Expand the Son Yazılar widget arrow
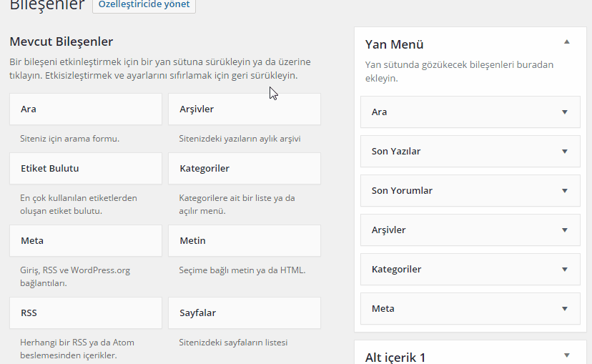This screenshot has width=592, height=364. [565, 152]
